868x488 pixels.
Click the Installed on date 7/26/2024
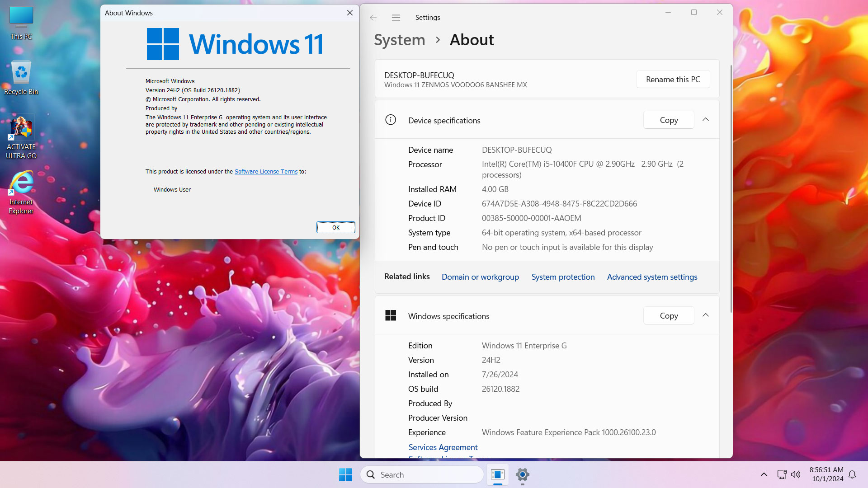500,375
